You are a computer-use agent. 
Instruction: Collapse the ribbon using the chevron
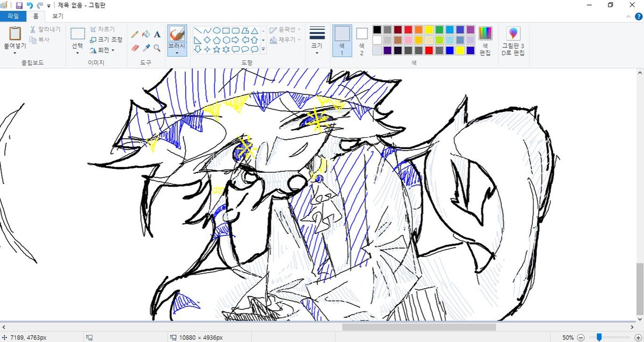coord(628,17)
